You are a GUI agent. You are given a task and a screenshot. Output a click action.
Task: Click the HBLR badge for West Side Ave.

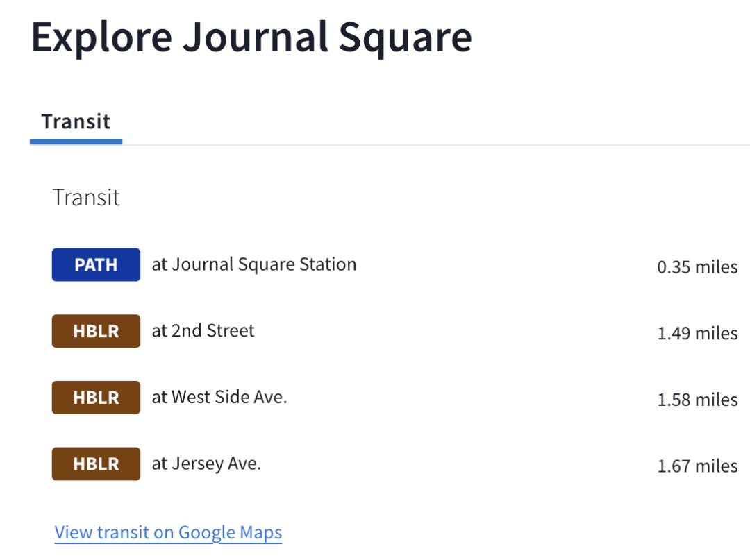click(x=96, y=398)
